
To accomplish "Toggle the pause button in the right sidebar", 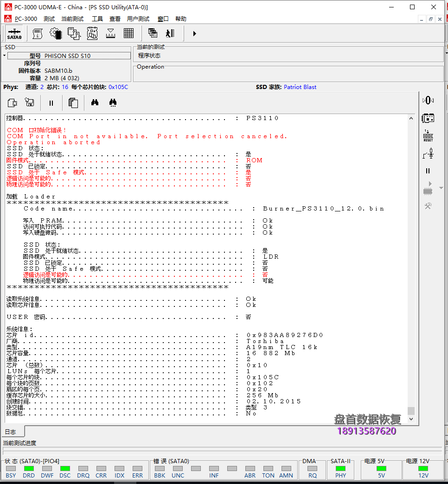I will tap(428, 171).
